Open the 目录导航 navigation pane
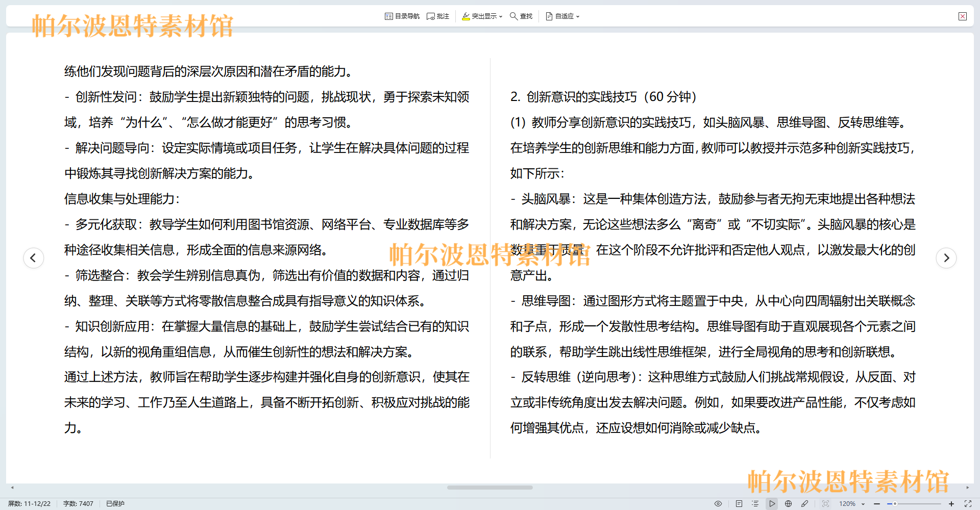The width and height of the screenshot is (980, 510). click(402, 16)
